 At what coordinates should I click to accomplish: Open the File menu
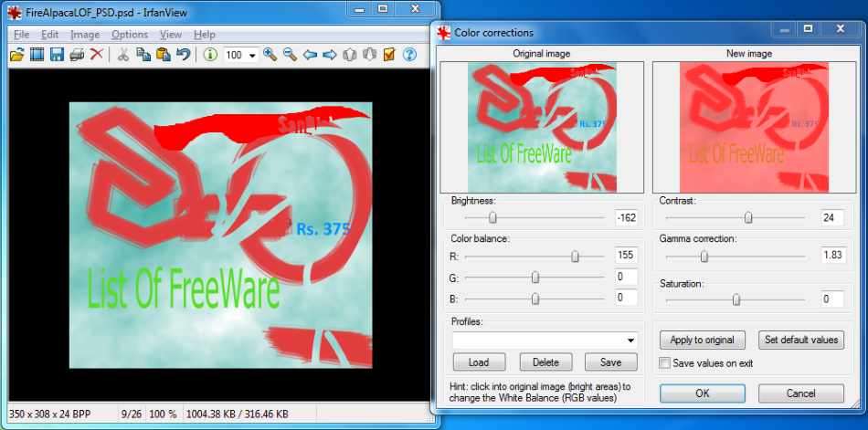pyautogui.click(x=22, y=35)
